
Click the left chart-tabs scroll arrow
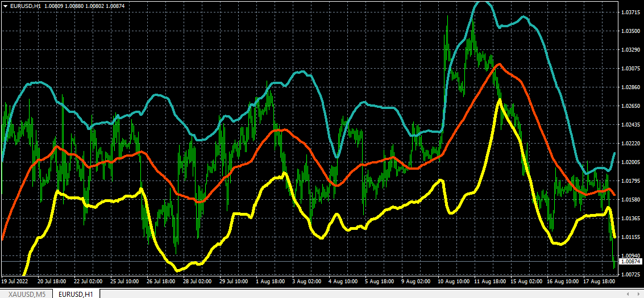(x=629, y=294)
